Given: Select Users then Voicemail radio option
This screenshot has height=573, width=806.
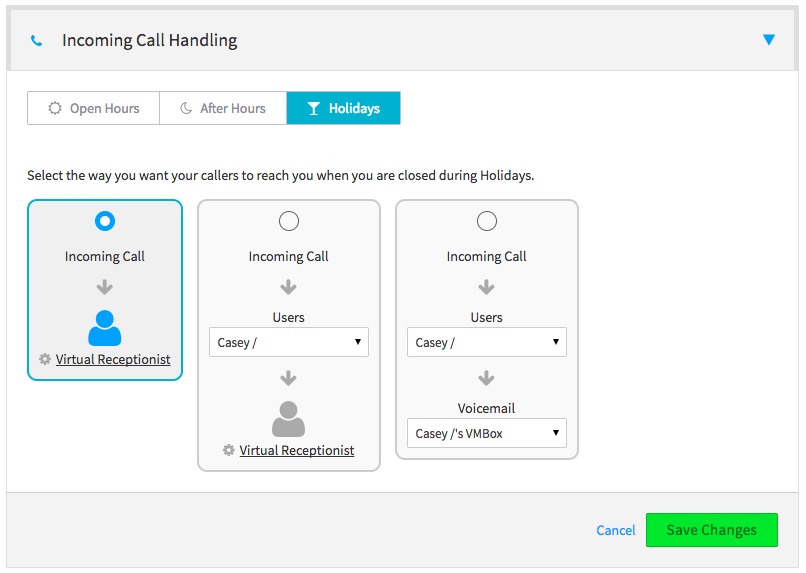Looking at the screenshot, I should pyautogui.click(x=486, y=221).
